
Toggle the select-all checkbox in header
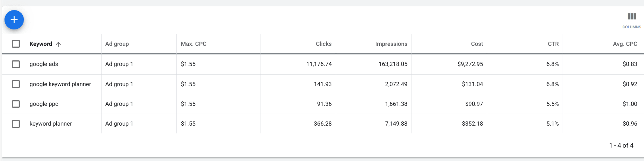point(16,44)
